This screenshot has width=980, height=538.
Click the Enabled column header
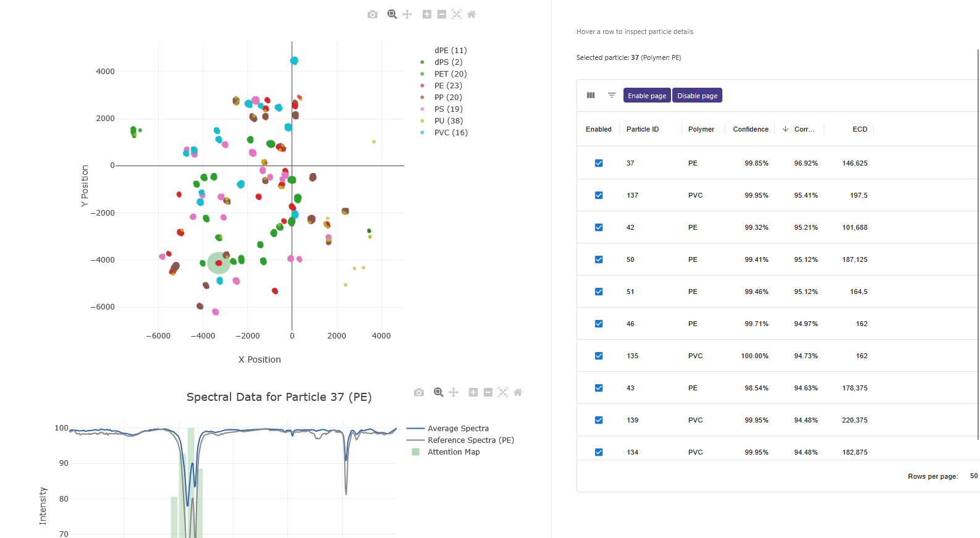click(599, 129)
